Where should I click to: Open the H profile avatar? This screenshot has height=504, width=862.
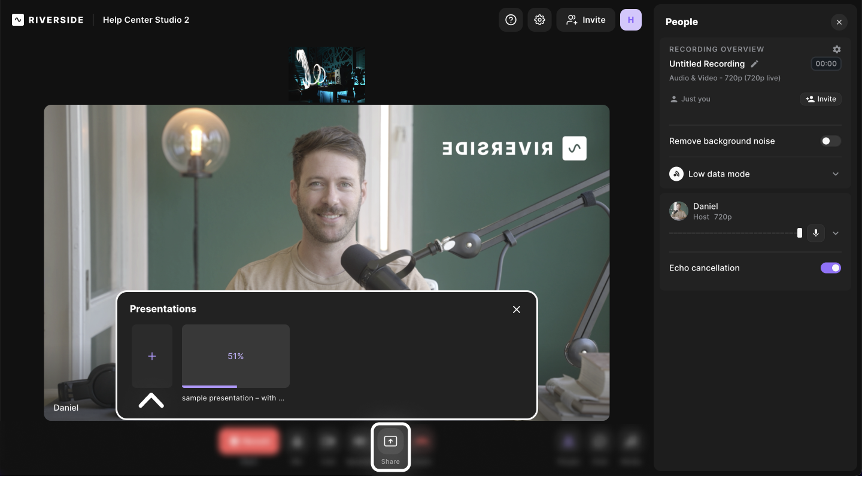[630, 20]
